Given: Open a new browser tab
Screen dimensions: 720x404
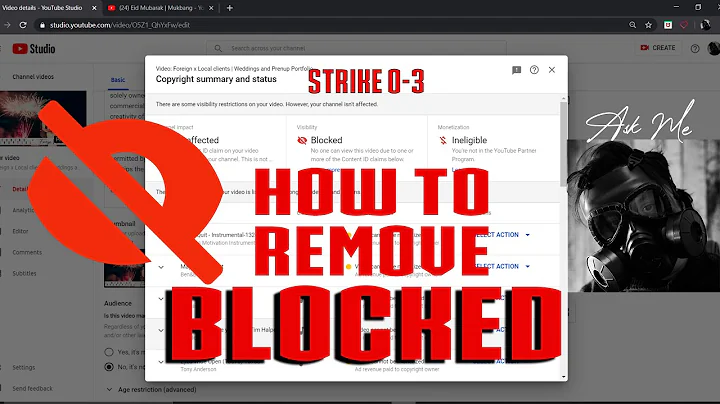Looking at the screenshot, I should 230,7.
